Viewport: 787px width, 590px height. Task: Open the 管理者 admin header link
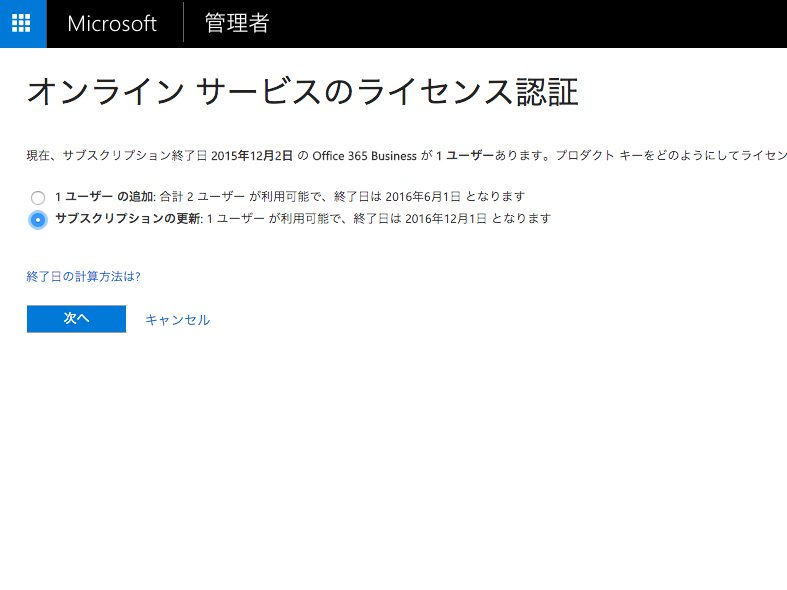coord(237,23)
